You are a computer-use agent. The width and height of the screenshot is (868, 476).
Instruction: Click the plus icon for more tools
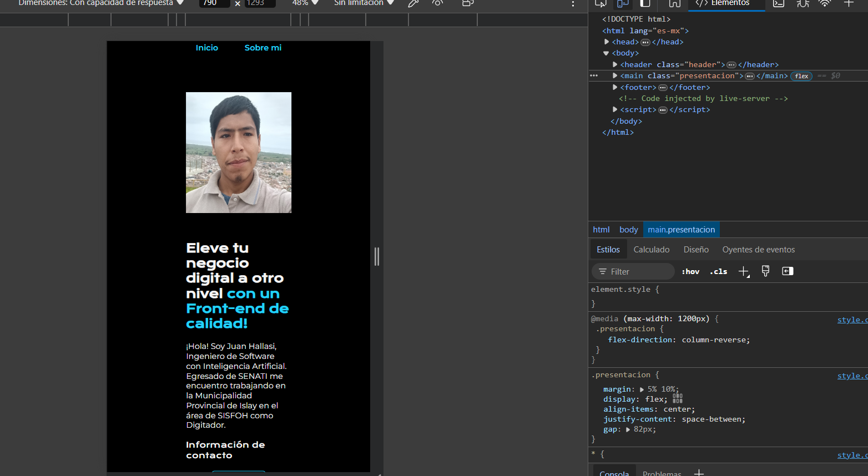point(849,3)
